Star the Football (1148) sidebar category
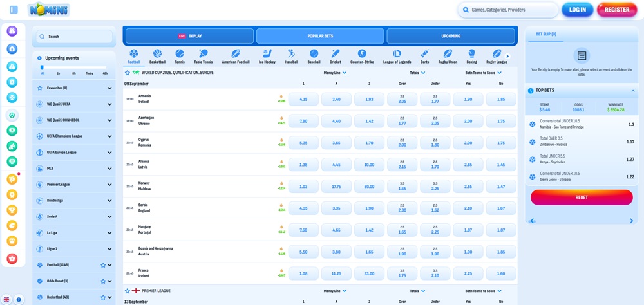 [103, 265]
